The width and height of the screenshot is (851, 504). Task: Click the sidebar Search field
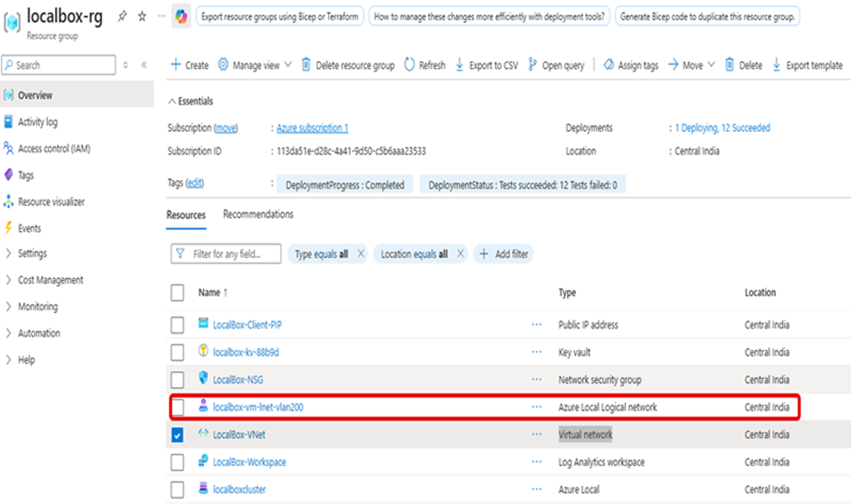(58, 65)
